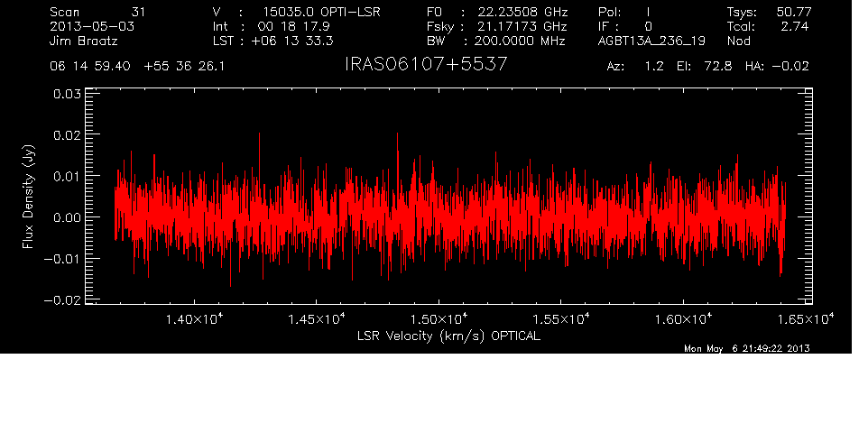The width and height of the screenshot is (868, 442).
Task: Click the Flux Density (Jy) axis label
Action: click(x=28, y=197)
